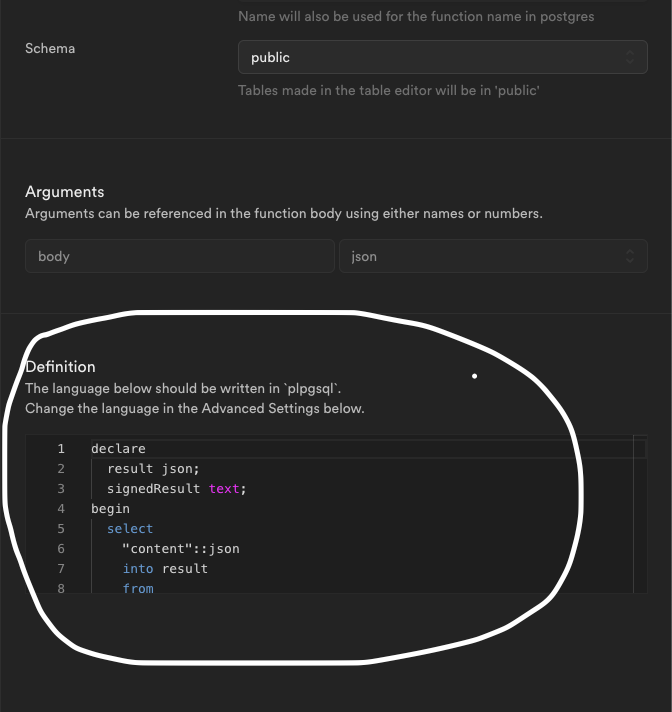Focus the 'body' argument name field
The image size is (672, 712).
[x=180, y=257]
